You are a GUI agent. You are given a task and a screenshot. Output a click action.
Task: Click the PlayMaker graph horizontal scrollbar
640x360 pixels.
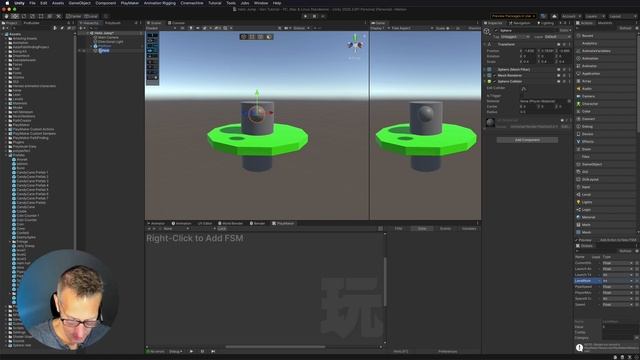pos(275,347)
